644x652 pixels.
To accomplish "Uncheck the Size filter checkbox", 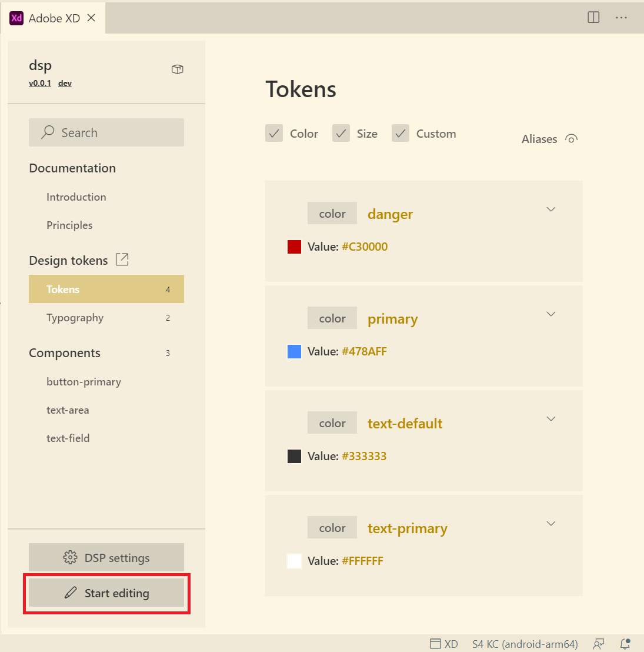I will click(341, 133).
